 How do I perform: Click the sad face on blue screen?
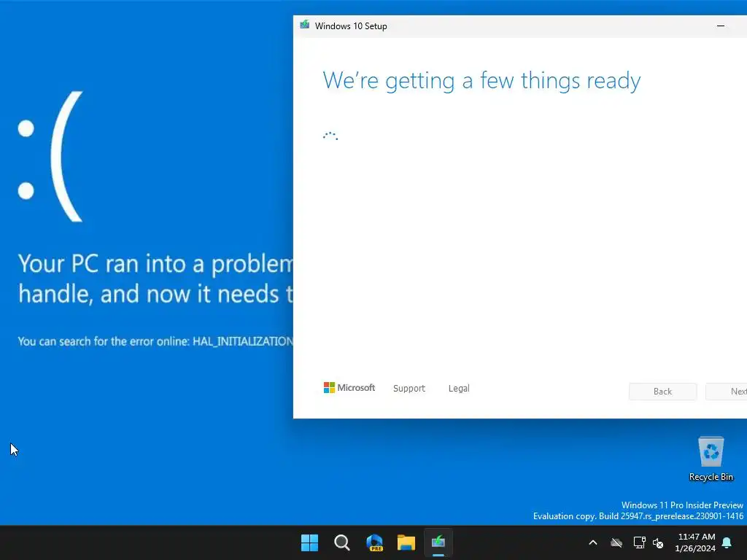pyautogui.click(x=50, y=157)
